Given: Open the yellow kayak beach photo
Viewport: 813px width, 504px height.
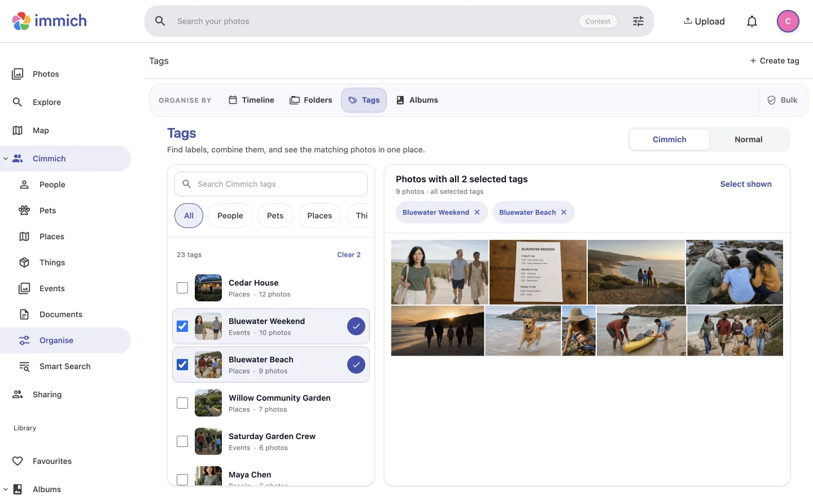Looking at the screenshot, I should (641, 331).
